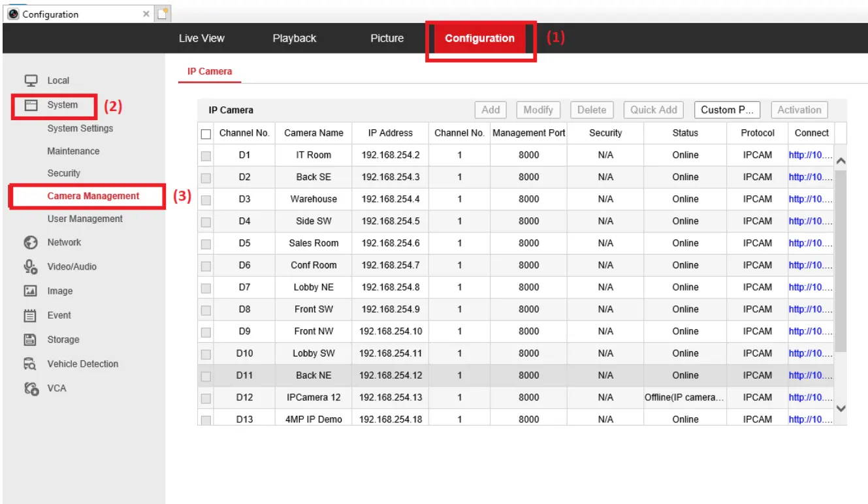Image resolution: width=868 pixels, height=504 pixels.
Task: Open User Management under System
Action: (x=85, y=219)
